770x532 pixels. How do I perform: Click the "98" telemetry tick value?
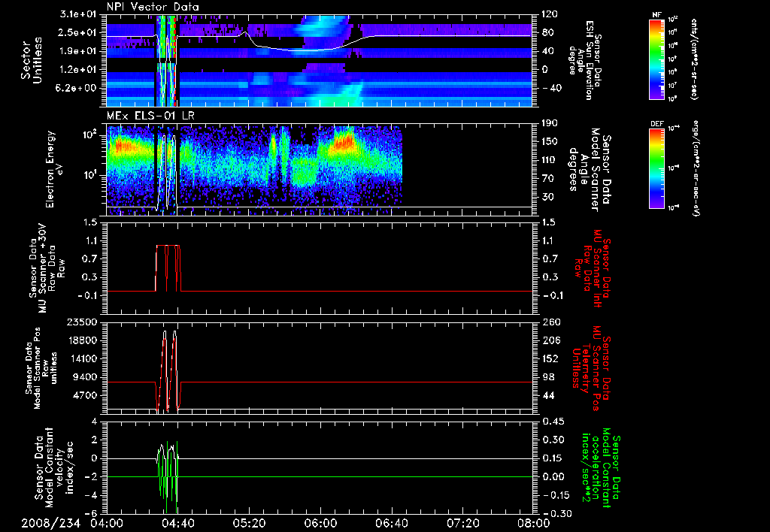pyautogui.click(x=547, y=377)
